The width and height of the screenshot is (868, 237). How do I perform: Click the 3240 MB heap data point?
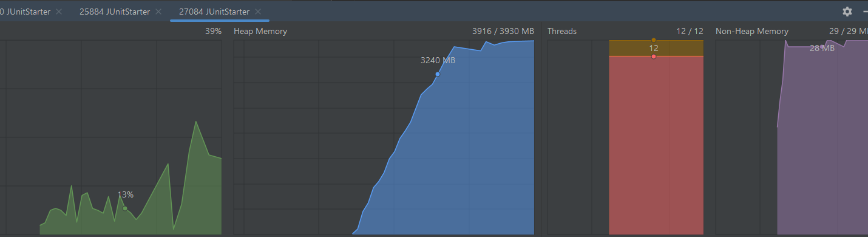438,74
